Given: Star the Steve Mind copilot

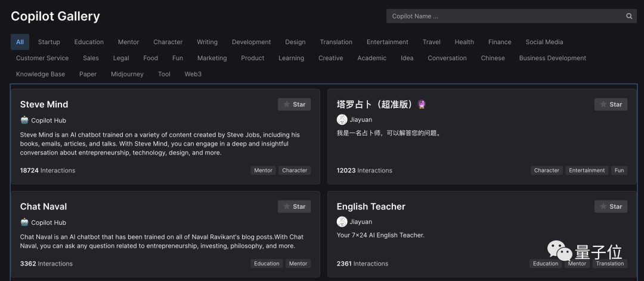Looking at the screenshot, I should point(294,104).
